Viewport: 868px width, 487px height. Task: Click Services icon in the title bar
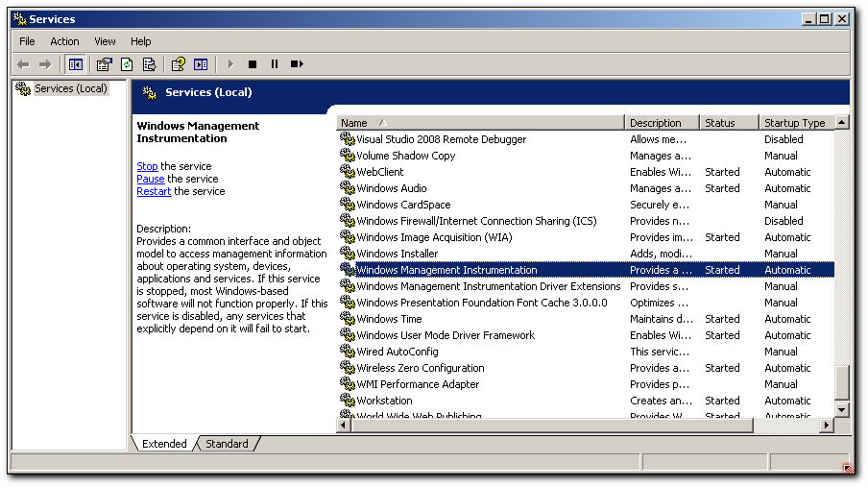coord(19,19)
